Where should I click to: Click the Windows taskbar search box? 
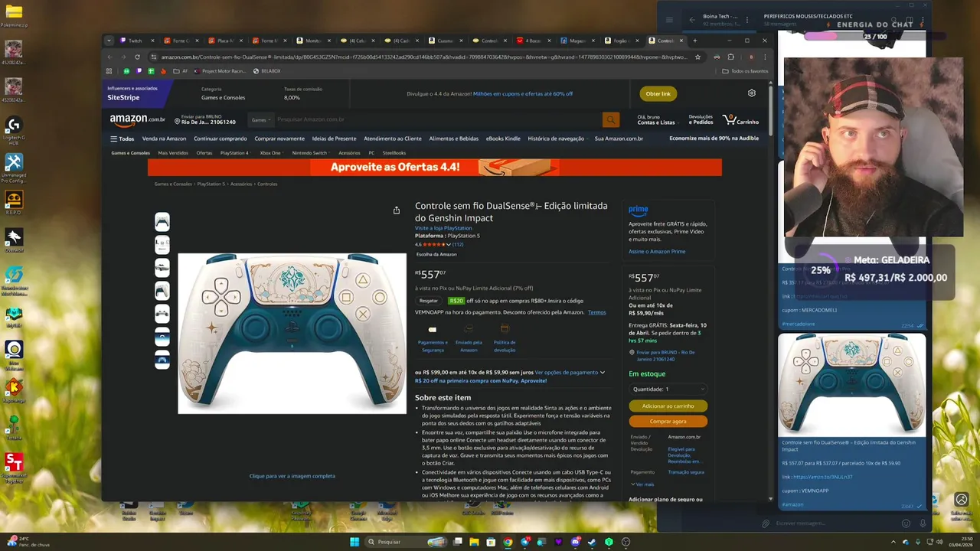[406, 542]
